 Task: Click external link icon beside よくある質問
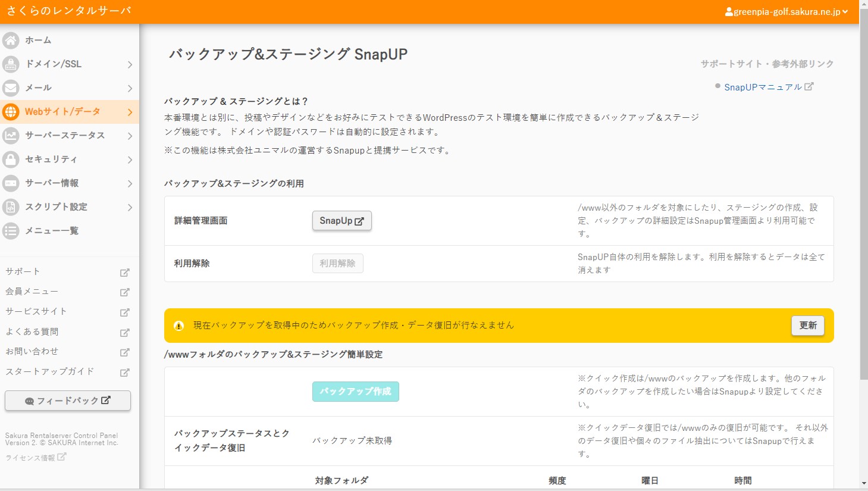pyautogui.click(x=124, y=333)
